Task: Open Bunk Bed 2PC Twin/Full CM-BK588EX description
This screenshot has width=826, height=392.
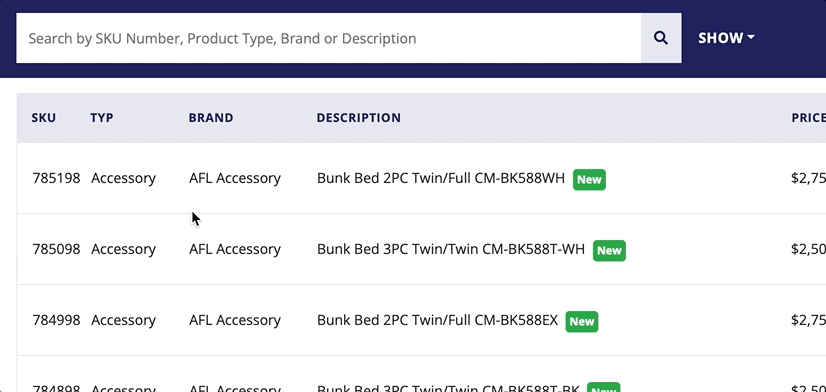Action: [x=437, y=320]
